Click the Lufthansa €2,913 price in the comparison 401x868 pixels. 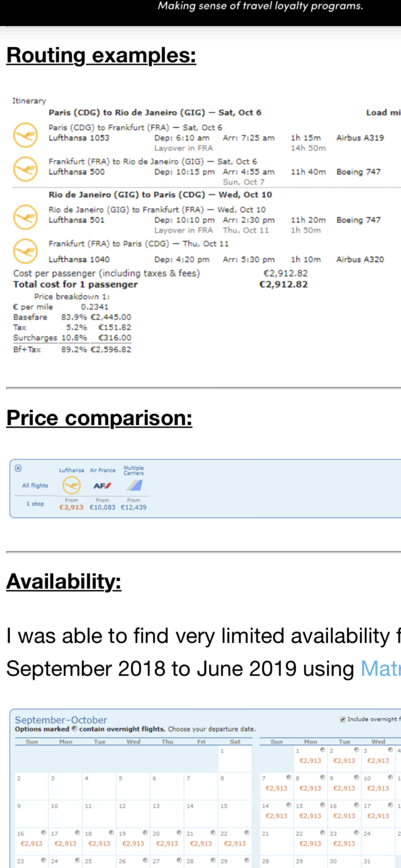(71, 507)
